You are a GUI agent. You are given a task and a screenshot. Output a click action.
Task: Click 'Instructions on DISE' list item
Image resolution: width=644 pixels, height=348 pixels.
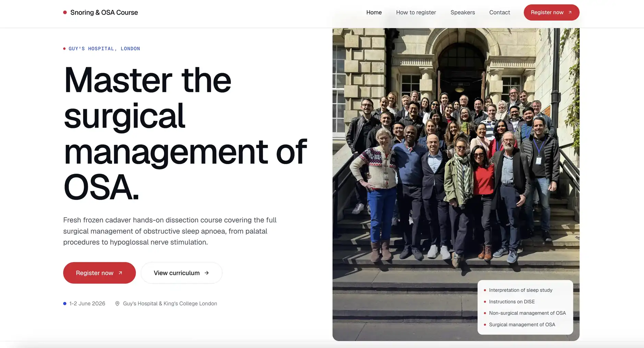(512, 302)
